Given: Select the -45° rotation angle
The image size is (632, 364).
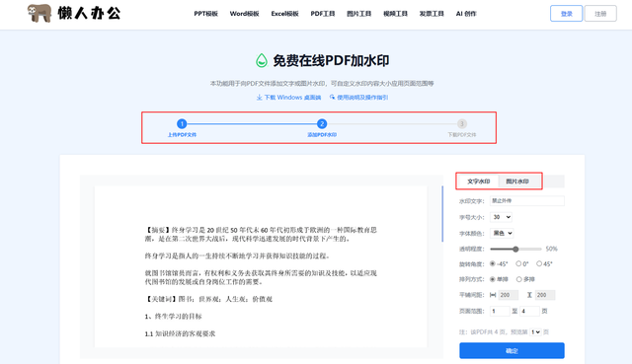Looking at the screenshot, I should 492,263.
